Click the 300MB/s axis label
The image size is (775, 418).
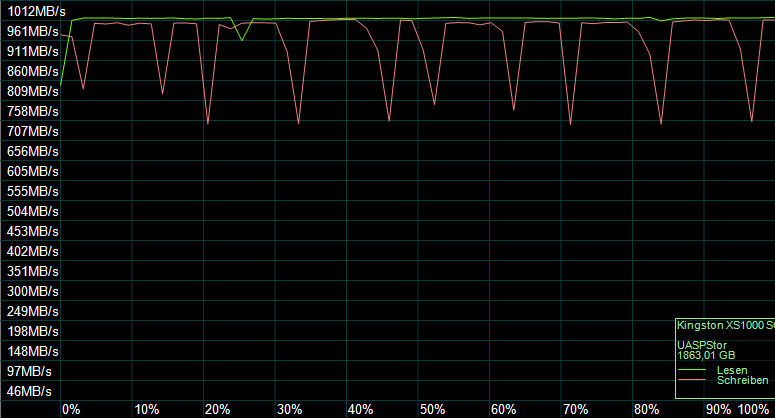33,292
